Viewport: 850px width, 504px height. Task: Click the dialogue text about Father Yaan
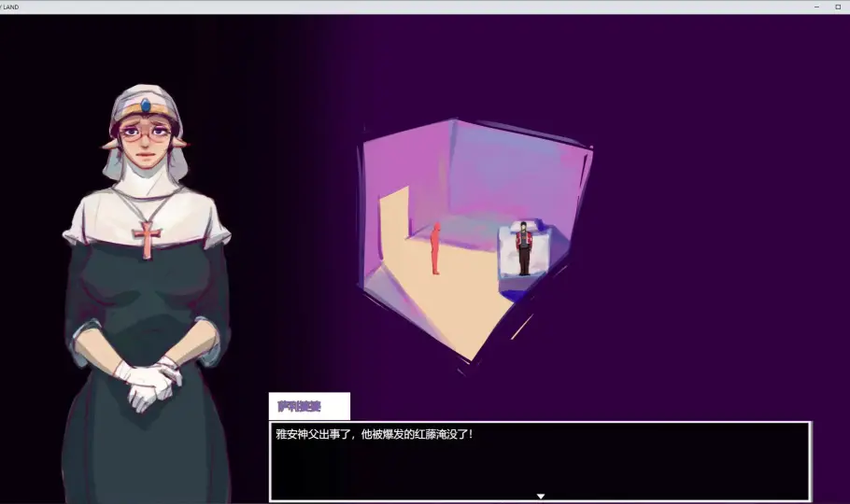point(374,434)
